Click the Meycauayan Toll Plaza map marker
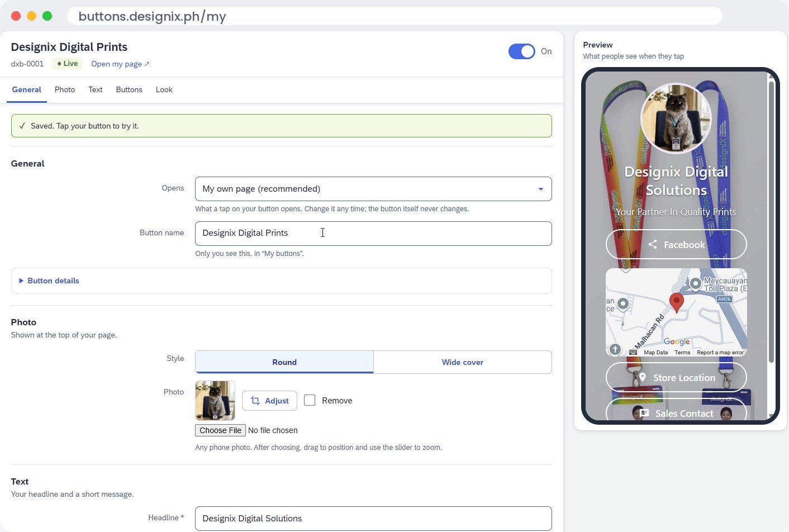789x532 pixels. point(696,283)
